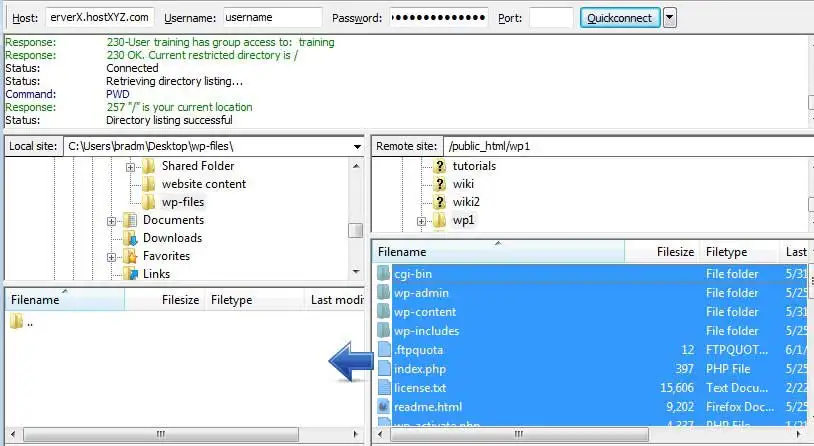Open the Quickconnect history dropdown arrow
This screenshot has width=814, height=446.
point(670,18)
